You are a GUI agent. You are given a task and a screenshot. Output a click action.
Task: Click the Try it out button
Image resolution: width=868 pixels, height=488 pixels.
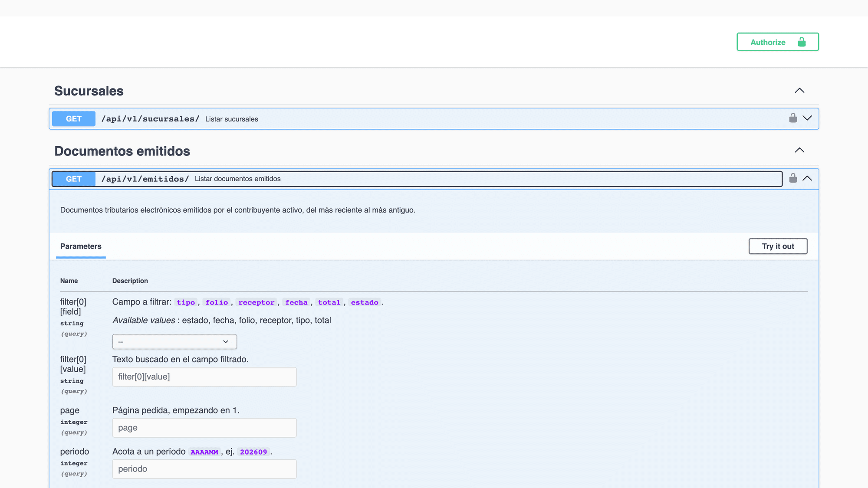click(778, 246)
